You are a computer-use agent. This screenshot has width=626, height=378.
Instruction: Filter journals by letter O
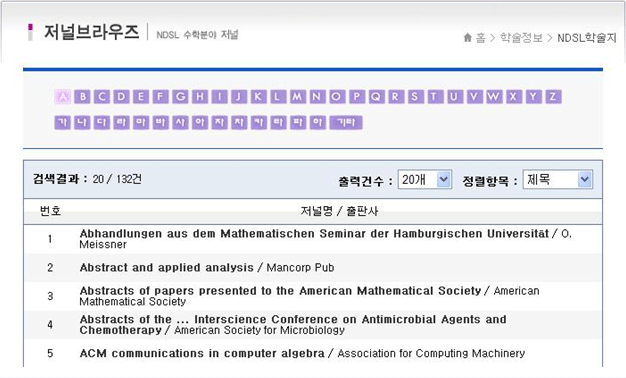[337, 97]
